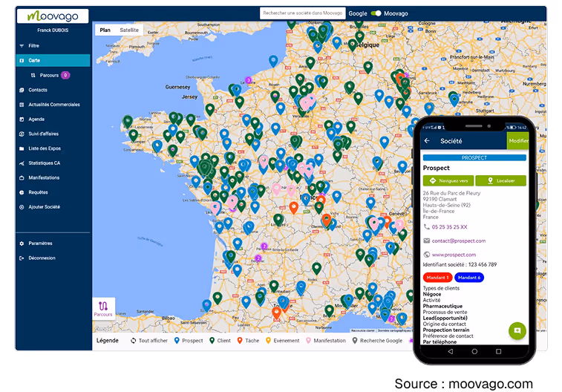Open Actualités Commerciales page
Screen dimensions: 562x392
pyautogui.click(x=54, y=105)
